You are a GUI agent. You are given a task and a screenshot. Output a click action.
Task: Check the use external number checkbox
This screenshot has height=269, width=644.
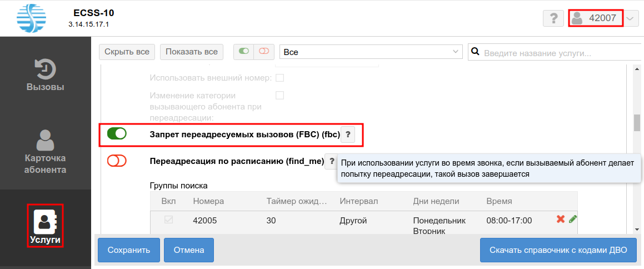point(280,78)
